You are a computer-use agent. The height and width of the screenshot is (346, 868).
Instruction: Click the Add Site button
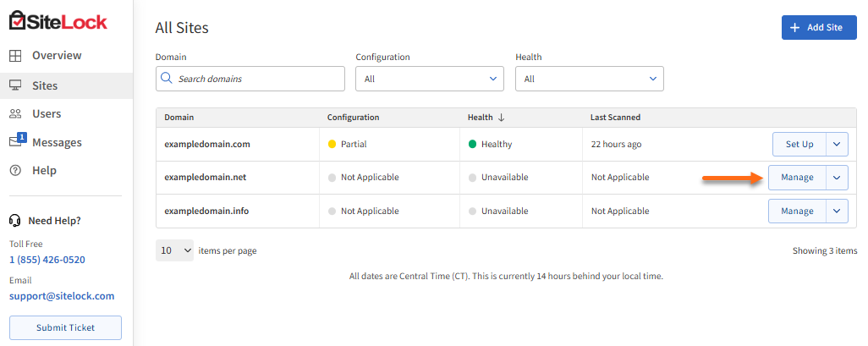point(819,28)
